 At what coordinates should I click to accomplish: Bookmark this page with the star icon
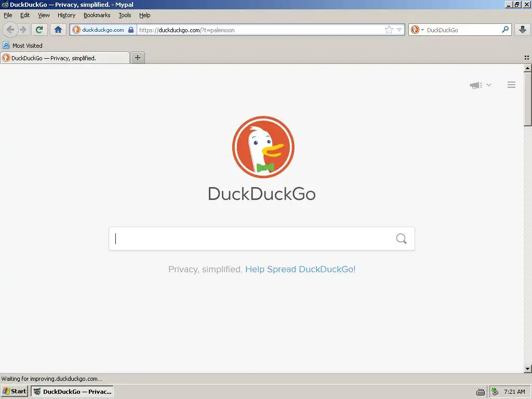[389, 30]
